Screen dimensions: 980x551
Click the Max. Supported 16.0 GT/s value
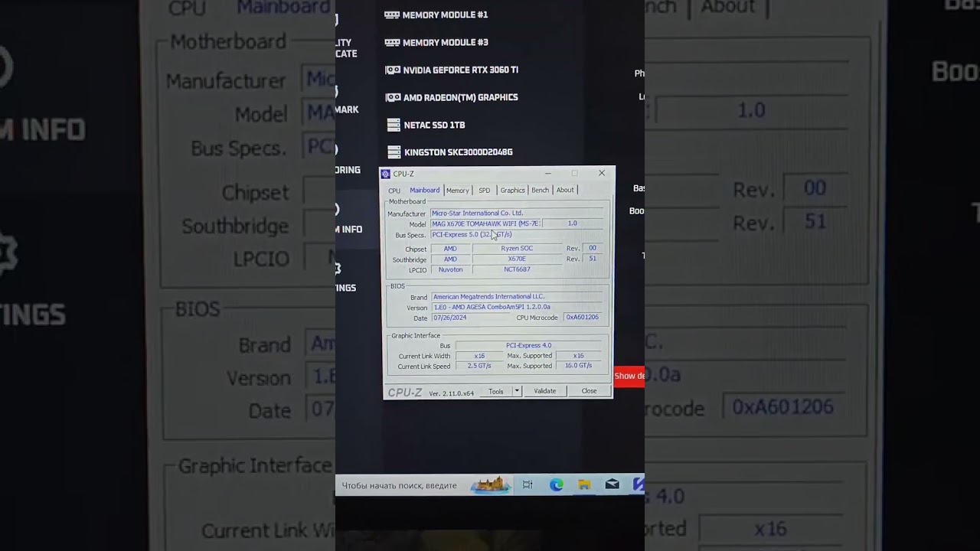coord(579,366)
